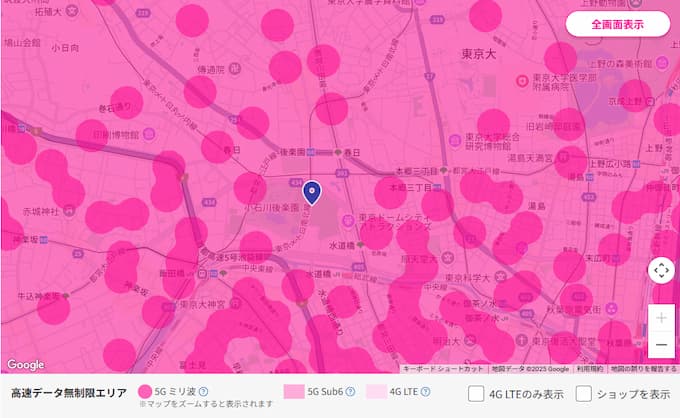The height and width of the screenshot is (418, 680).
Task: Click the 明治大 university icon
Action: click(x=470, y=340)
